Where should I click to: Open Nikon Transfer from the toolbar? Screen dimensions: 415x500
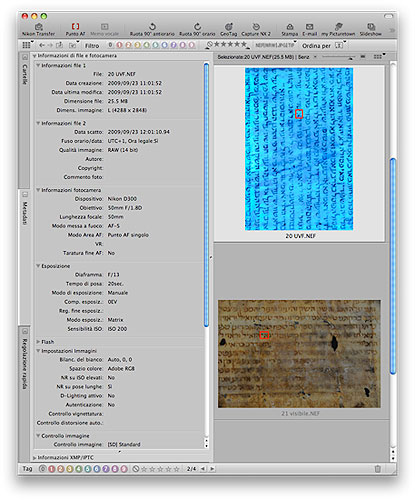(x=38, y=29)
